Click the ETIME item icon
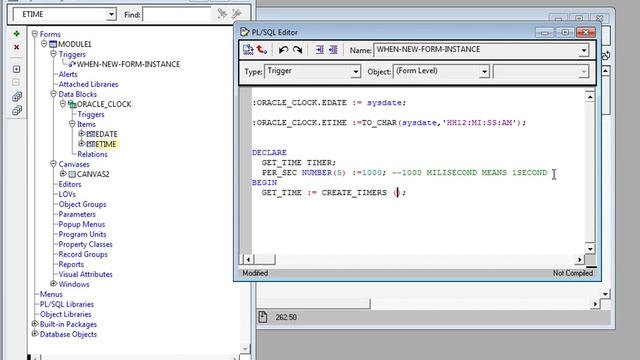The width and height of the screenshot is (640, 360). pyautogui.click(x=91, y=144)
